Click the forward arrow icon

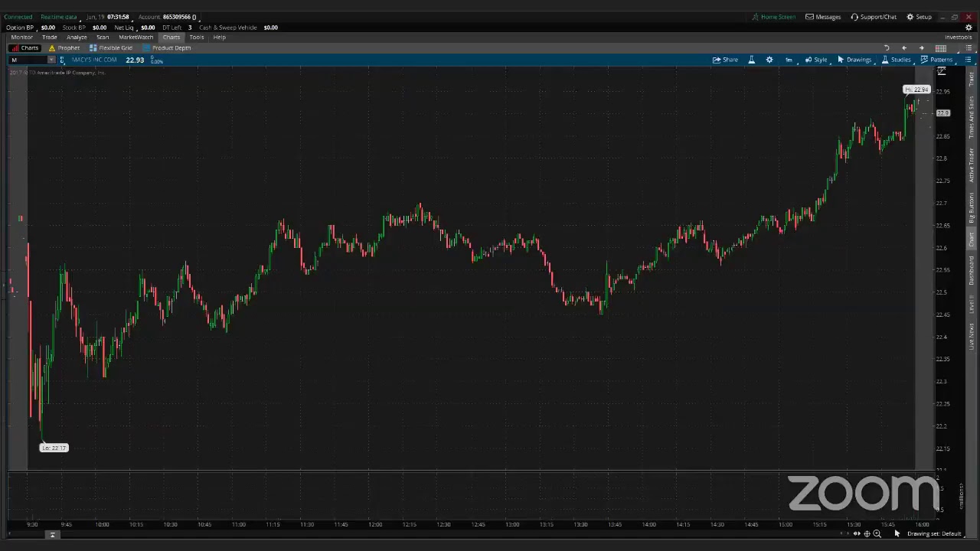(x=922, y=48)
